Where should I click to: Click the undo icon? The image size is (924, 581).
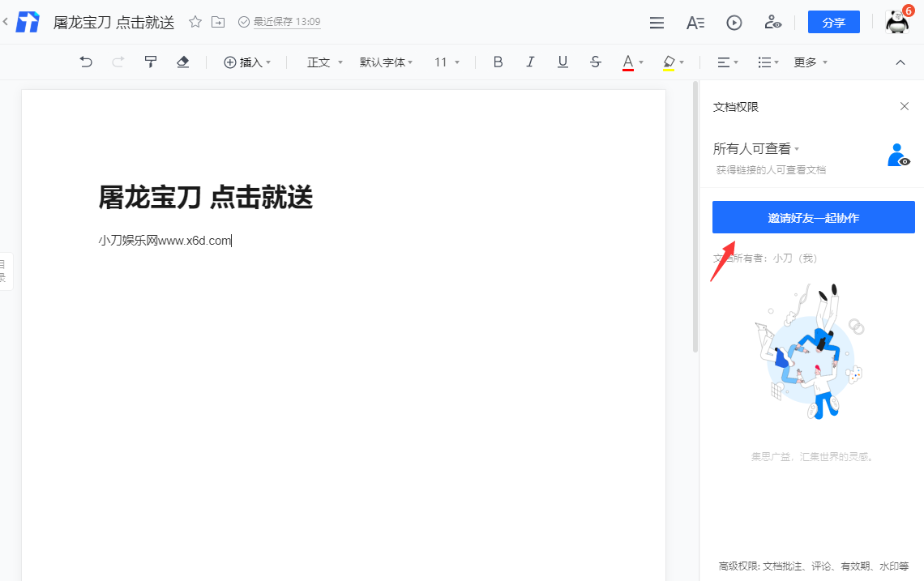click(x=86, y=62)
